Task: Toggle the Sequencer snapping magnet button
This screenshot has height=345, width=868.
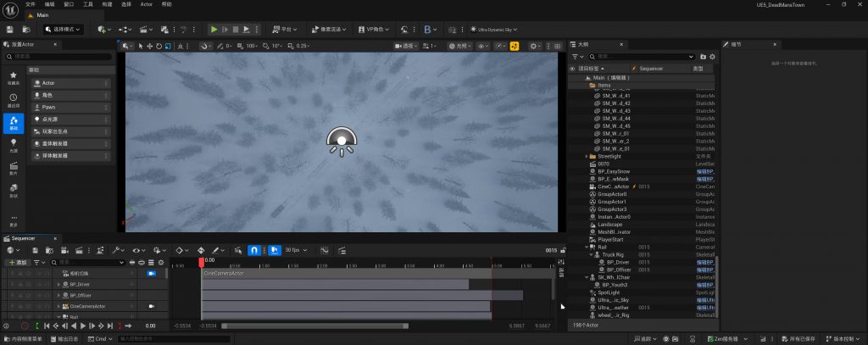Action: point(253,251)
